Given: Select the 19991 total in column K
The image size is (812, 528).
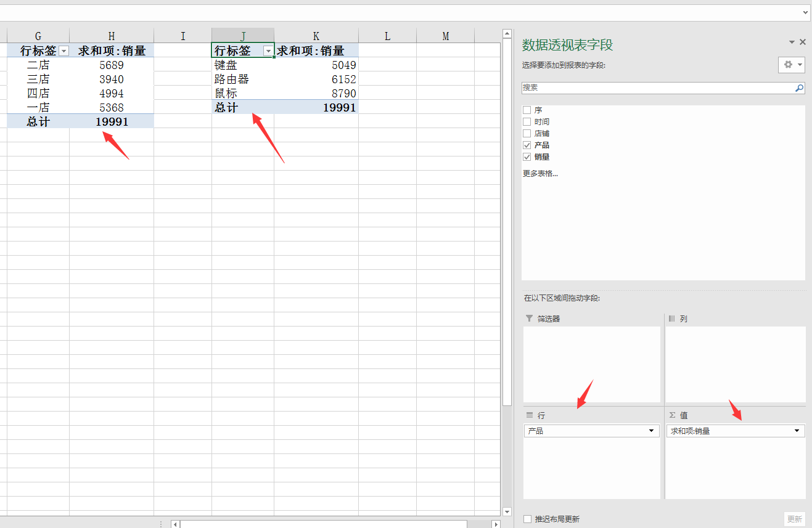Looking at the screenshot, I should [x=316, y=107].
